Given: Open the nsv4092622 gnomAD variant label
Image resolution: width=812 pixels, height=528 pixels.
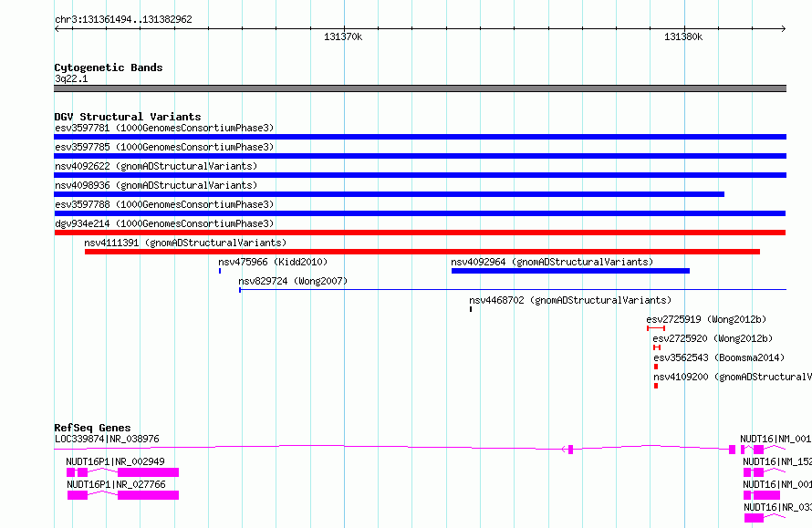Looking at the screenshot, I should click(156, 166).
